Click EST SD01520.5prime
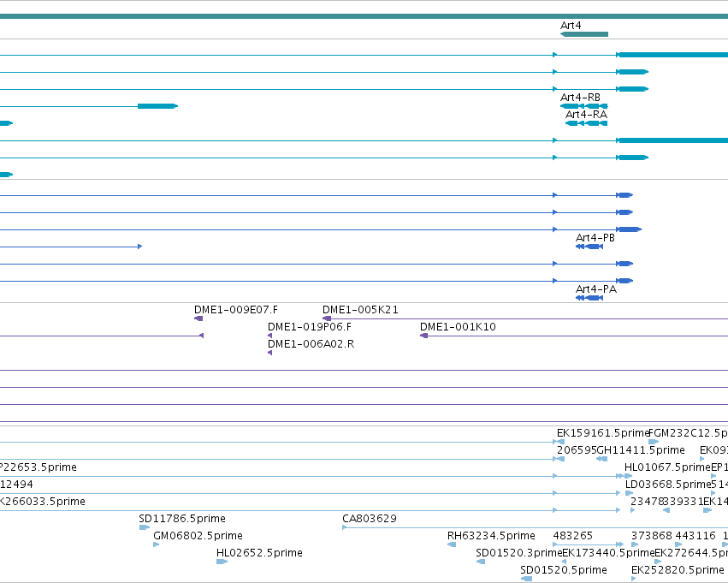 point(526,579)
